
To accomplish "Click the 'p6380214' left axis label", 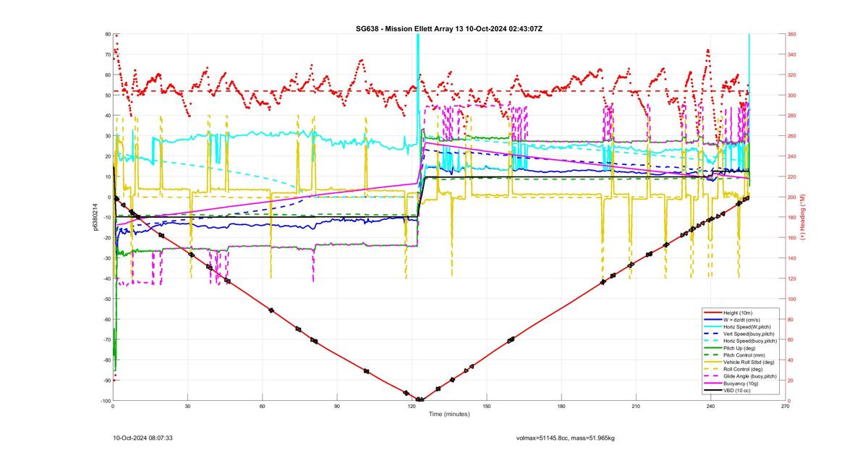I will click(x=95, y=217).
